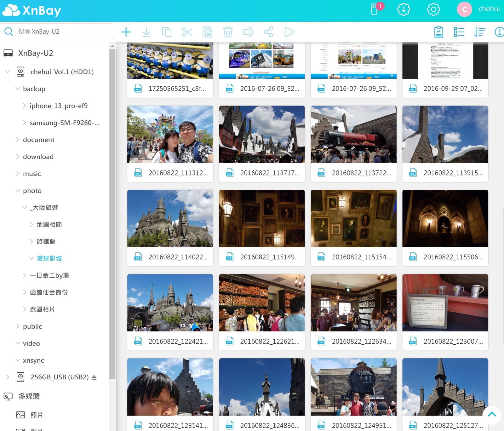Select the 環球影城 folder in tree
Image resolution: width=504 pixels, height=431 pixels.
point(49,258)
